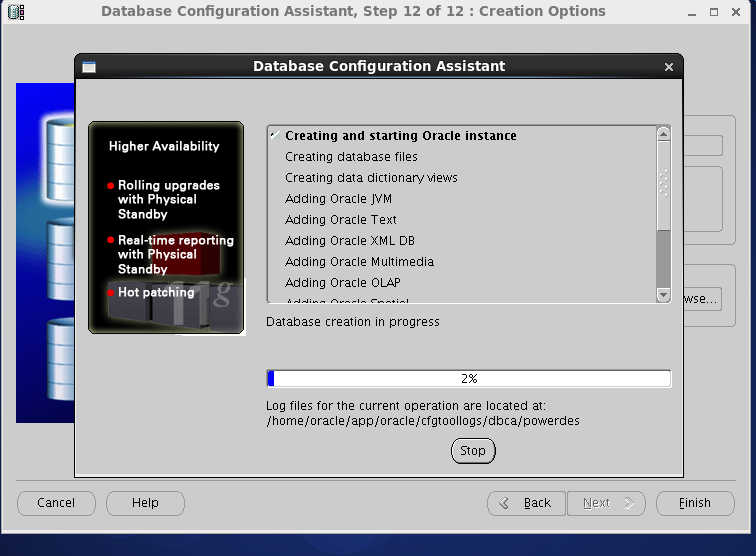Select the Adding Oracle XML DB step

(x=350, y=241)
